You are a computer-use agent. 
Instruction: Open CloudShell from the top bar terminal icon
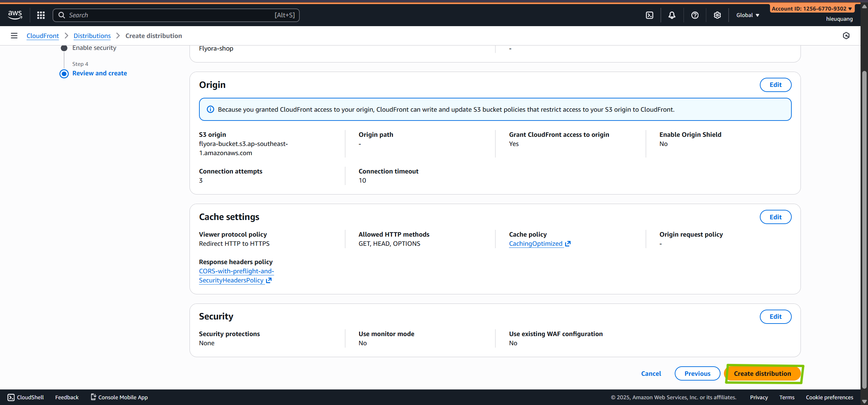tap(649, 15)
